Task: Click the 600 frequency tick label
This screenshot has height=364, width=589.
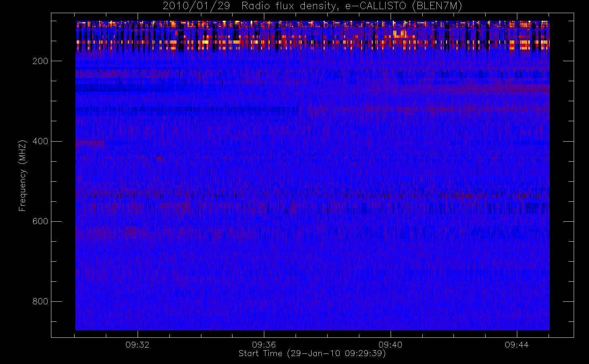Action: tap(40, 221)
